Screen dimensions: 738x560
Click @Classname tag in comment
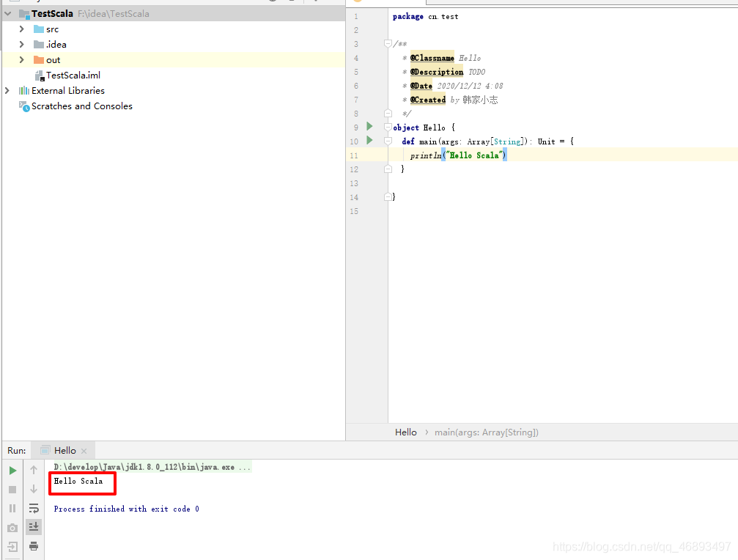(432, 58)
